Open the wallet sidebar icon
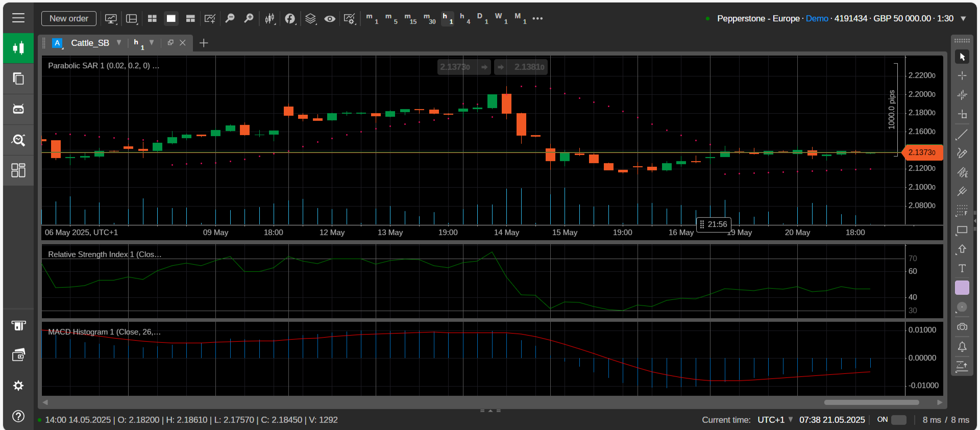980x430 pixels. click(18, 355)
